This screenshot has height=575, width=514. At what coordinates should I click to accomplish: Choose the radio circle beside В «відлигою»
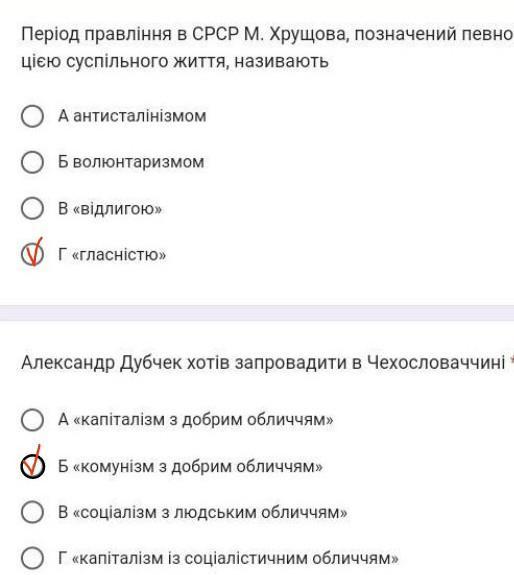pyautogui.click(x=32, y=208)
